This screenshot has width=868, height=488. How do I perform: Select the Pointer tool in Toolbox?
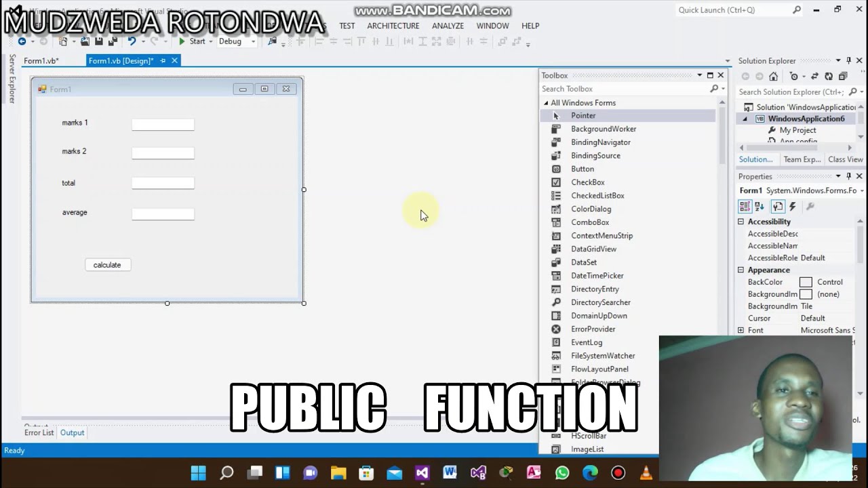tap(627, 116)
